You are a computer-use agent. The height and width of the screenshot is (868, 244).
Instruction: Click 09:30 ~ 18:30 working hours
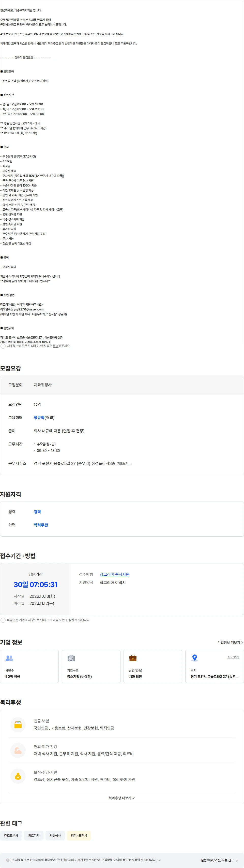(48, 450)
